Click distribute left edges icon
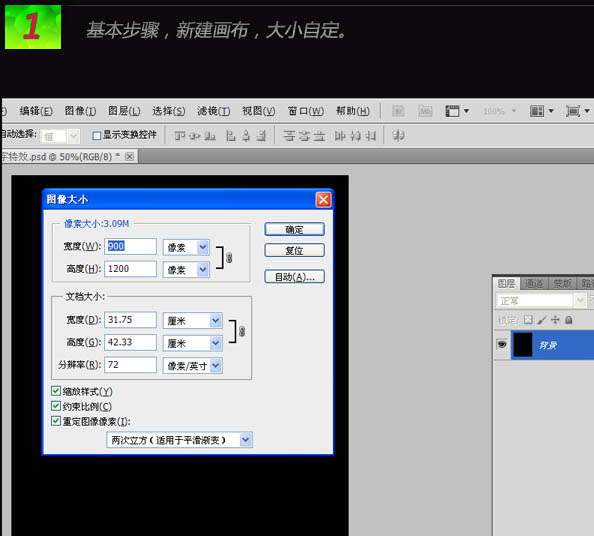Viewport: 594px width, 536px height. click(340, 136)
